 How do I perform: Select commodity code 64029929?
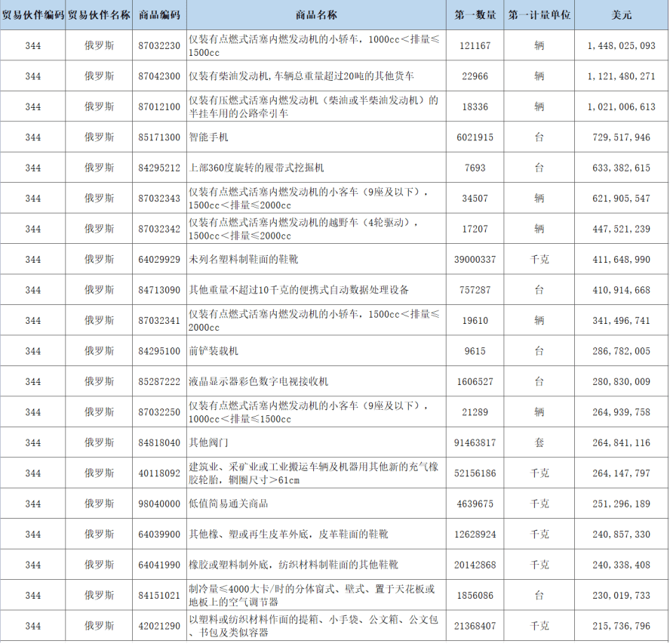(x=159, y=260)
